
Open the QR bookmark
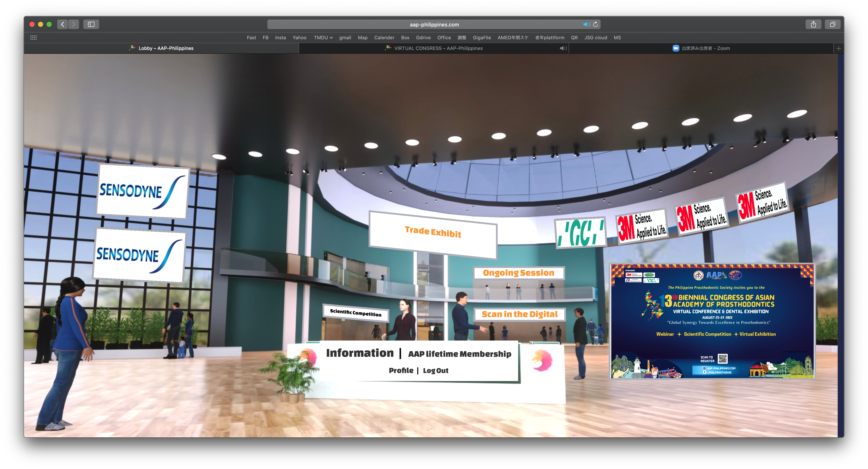point(575,38)
